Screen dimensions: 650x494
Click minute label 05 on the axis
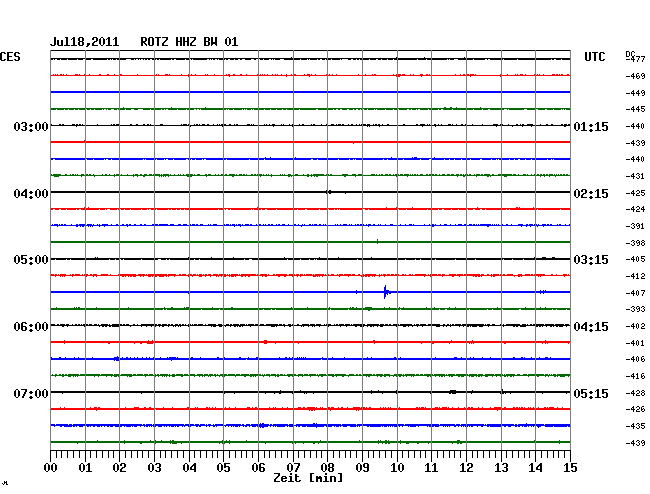223,468
